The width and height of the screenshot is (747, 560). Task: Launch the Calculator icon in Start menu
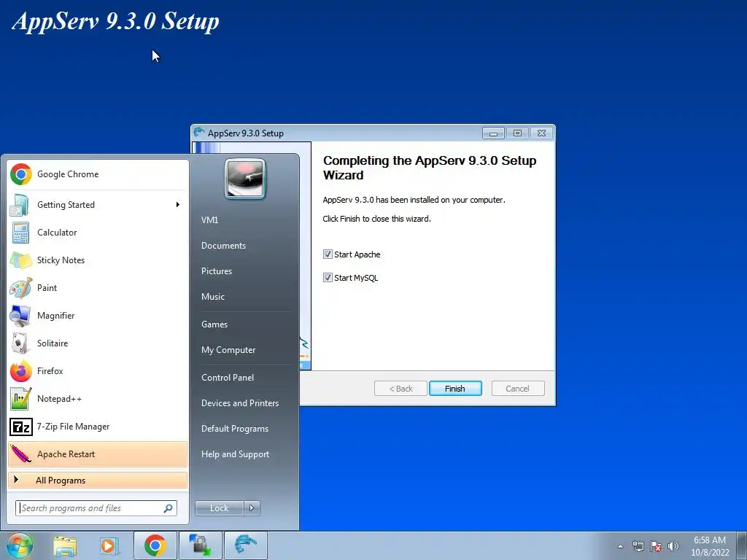[20, 233]
